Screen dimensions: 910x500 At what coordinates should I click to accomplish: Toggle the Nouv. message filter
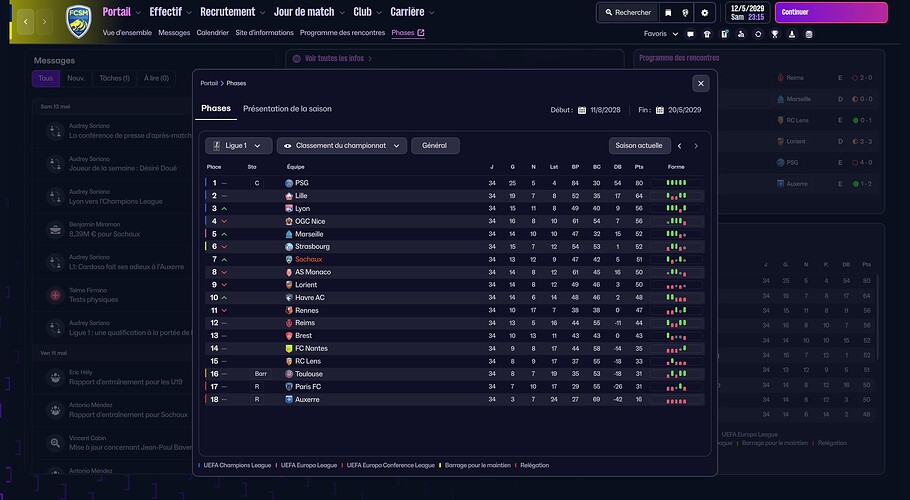coord(76,78)
